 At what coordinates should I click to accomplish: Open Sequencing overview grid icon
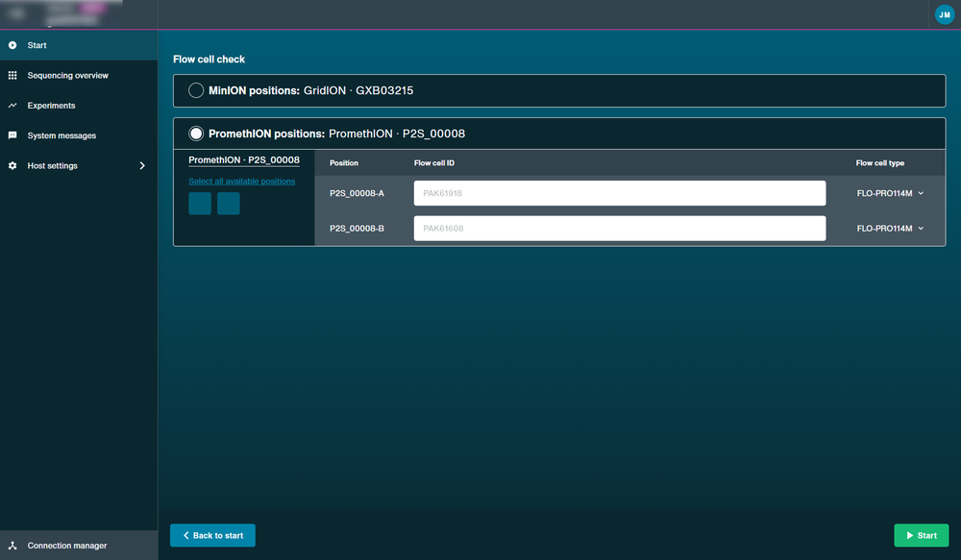tap(12, 75)
